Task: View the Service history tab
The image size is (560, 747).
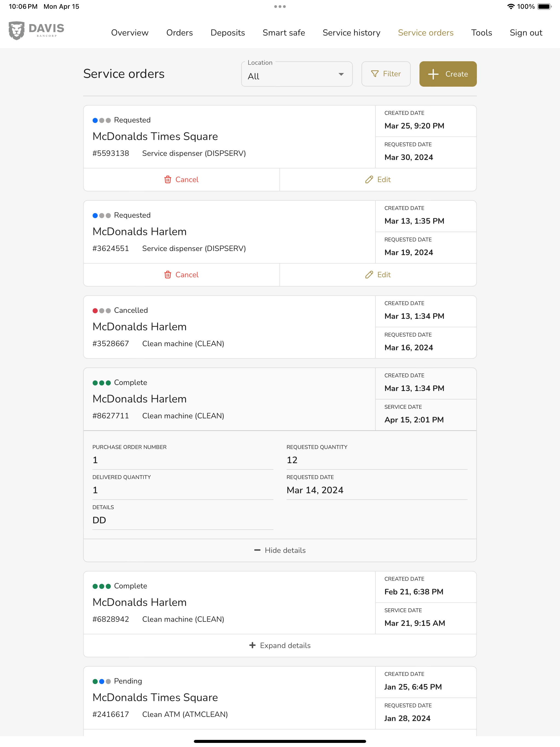Action: 351,33
